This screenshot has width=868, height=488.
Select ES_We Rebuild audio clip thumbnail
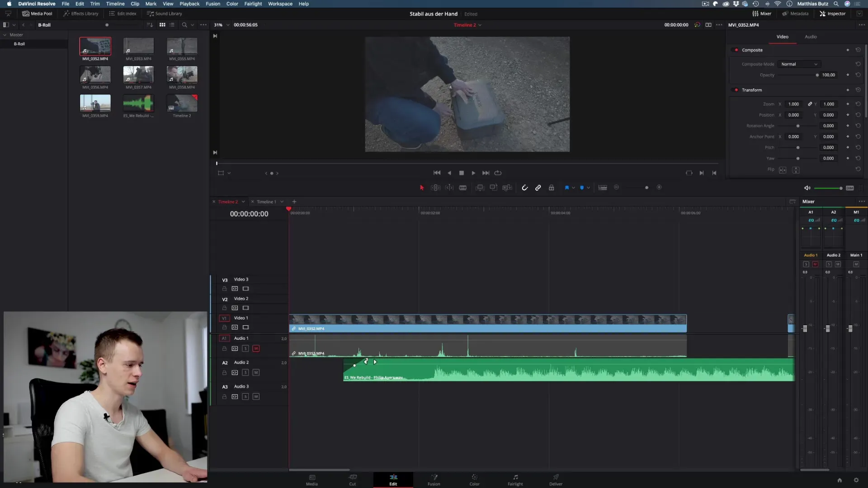(138, 103)
